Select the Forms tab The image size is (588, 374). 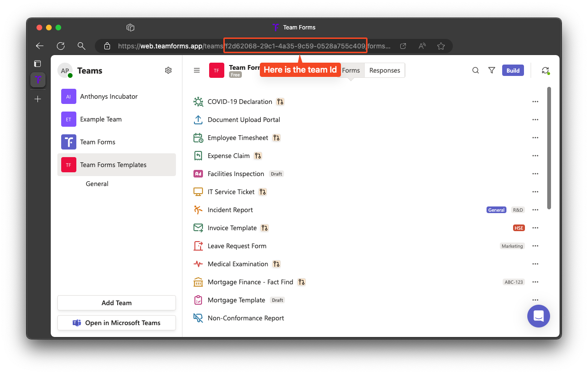(x=351, y=70)
